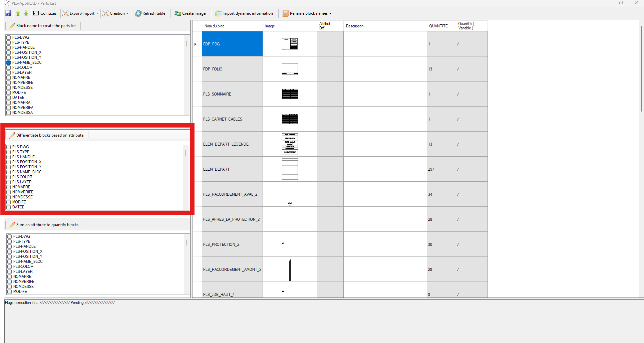
Task: Click the Create Image camera icon
Action: [x=178, y=13]
